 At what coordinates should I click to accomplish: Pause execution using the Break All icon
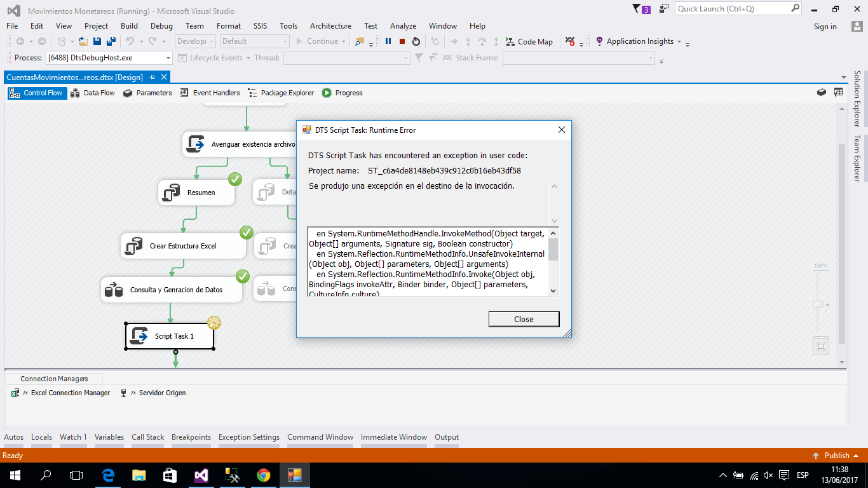388,41
